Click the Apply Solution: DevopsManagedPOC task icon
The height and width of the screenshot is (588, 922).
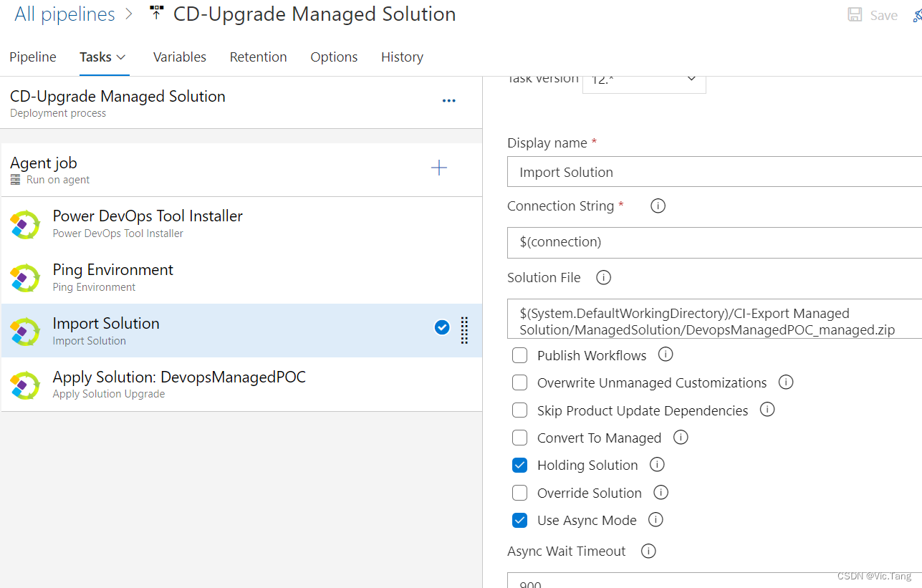(25, 385)
